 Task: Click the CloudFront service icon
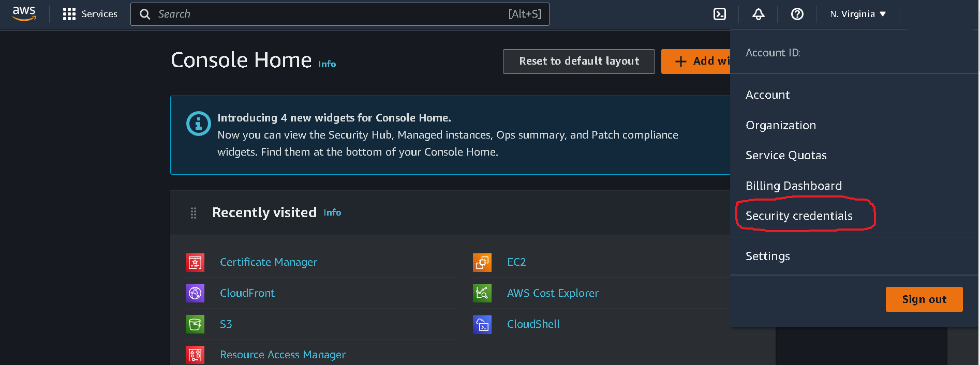pos(195,293)
